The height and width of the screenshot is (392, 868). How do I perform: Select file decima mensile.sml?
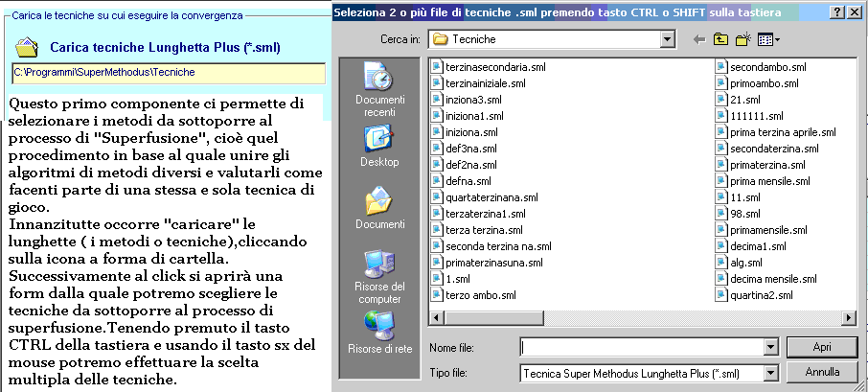click(766, 279)
